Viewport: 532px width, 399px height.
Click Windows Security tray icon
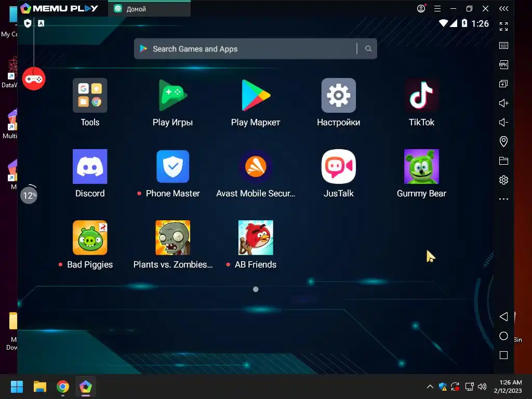443,387
